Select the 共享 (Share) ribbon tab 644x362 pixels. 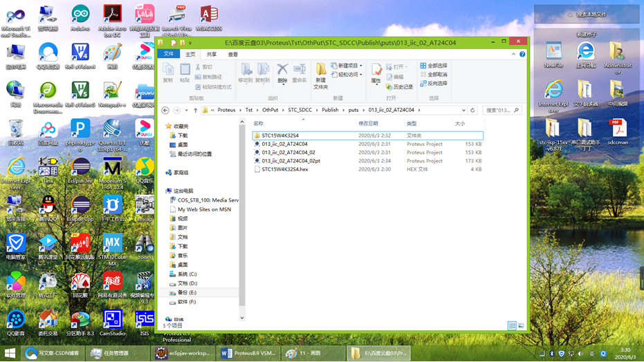212,54
